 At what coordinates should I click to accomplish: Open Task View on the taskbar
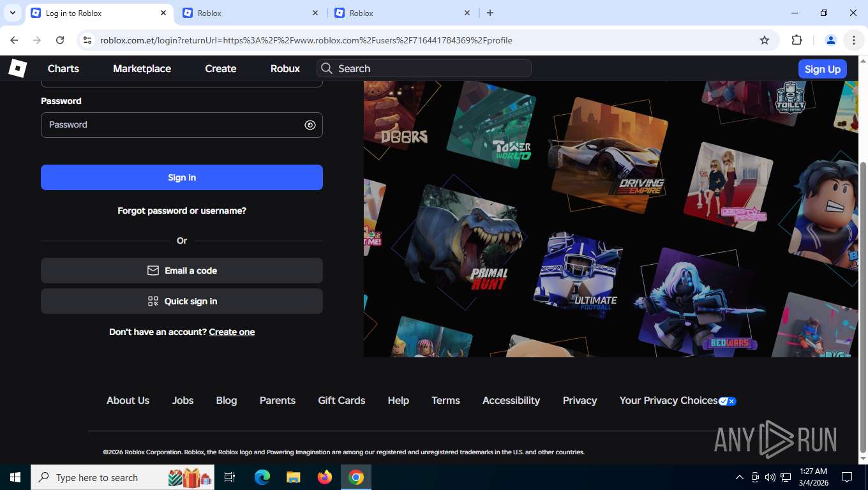(230, 477)
